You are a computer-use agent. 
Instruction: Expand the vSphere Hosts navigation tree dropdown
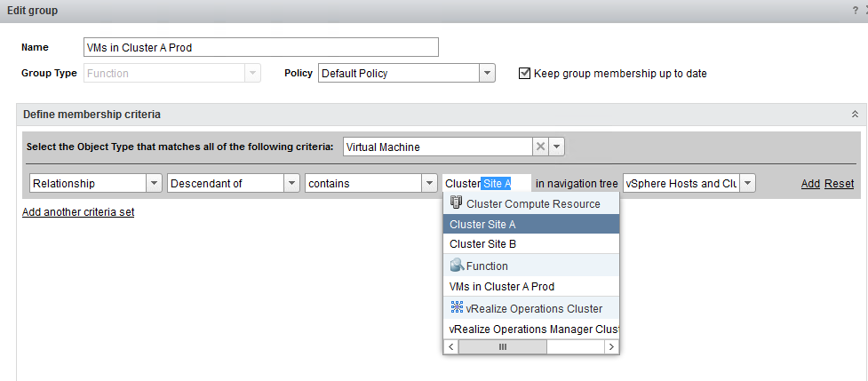(x=747, y=183)
